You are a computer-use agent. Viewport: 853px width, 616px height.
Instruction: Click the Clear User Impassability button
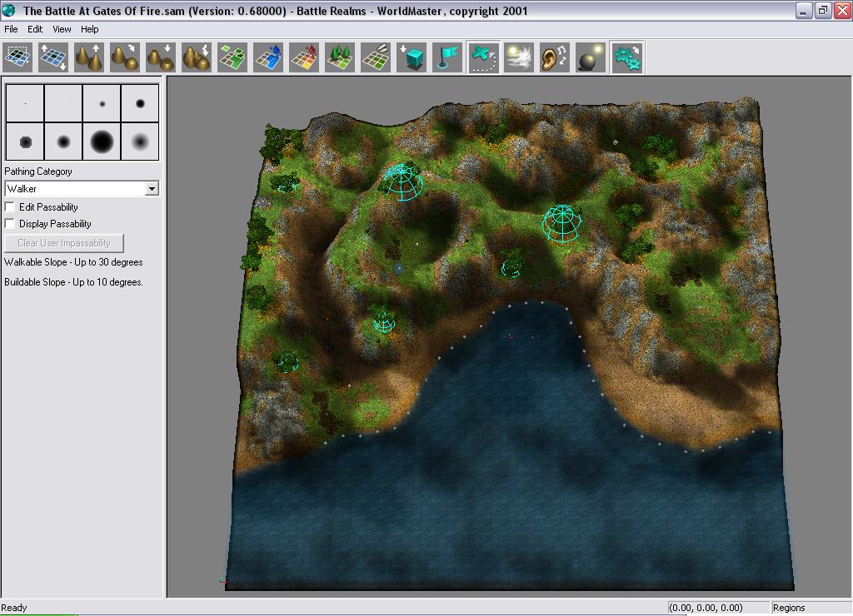[64, 243]
